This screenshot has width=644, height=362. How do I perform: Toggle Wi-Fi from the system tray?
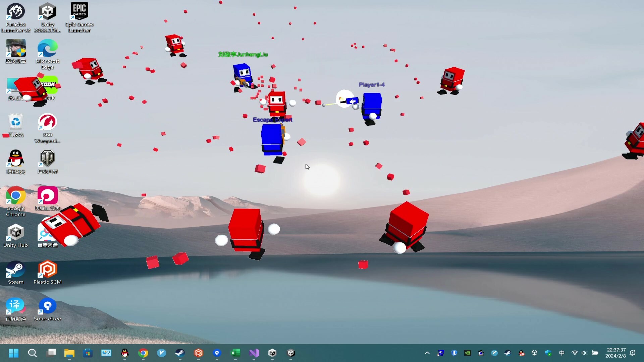pos(575,353)
